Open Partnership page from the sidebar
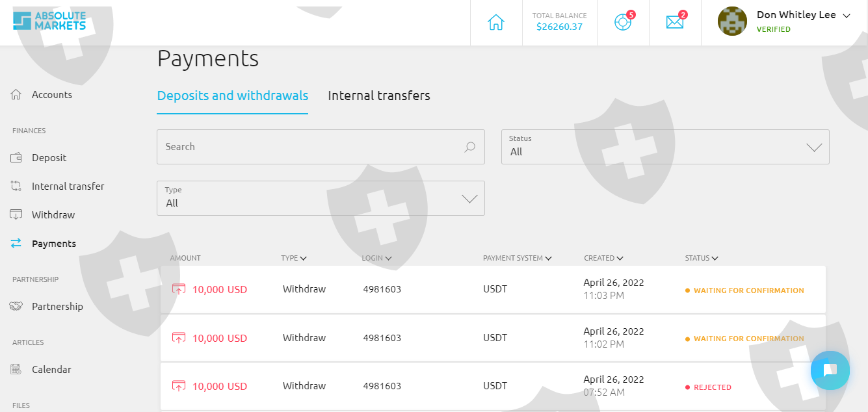This screenshot has width=868, height=412. pyautogui.click(x=57, y=307)
